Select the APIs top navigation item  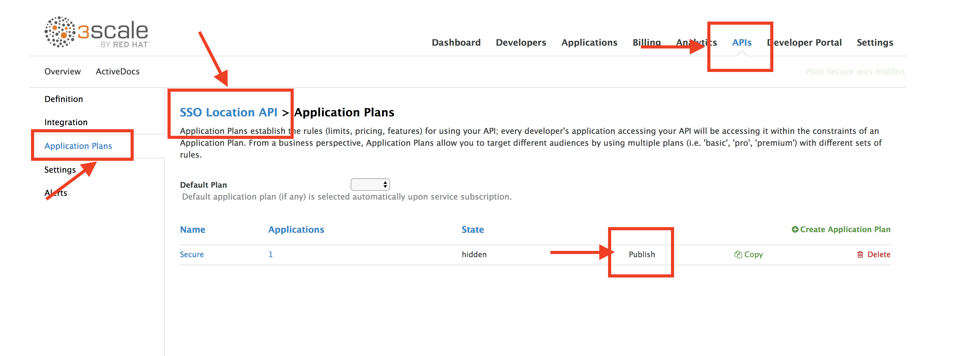coord(742,43)
